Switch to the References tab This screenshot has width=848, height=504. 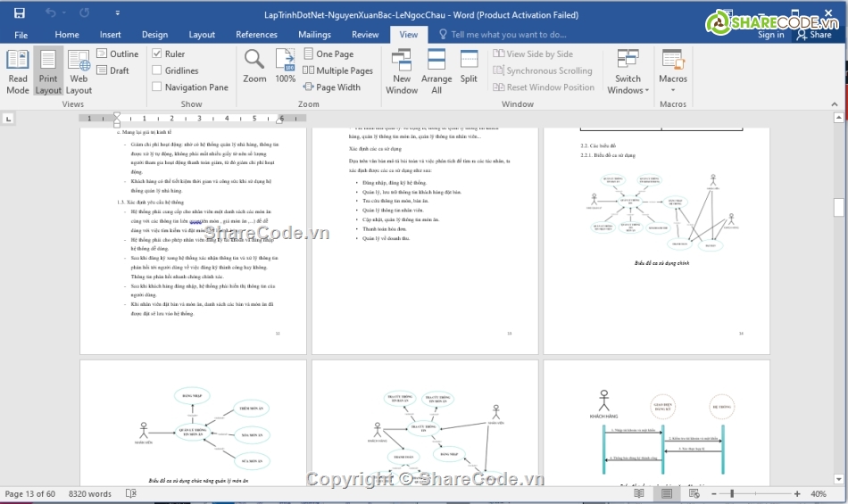pos(256,35)
